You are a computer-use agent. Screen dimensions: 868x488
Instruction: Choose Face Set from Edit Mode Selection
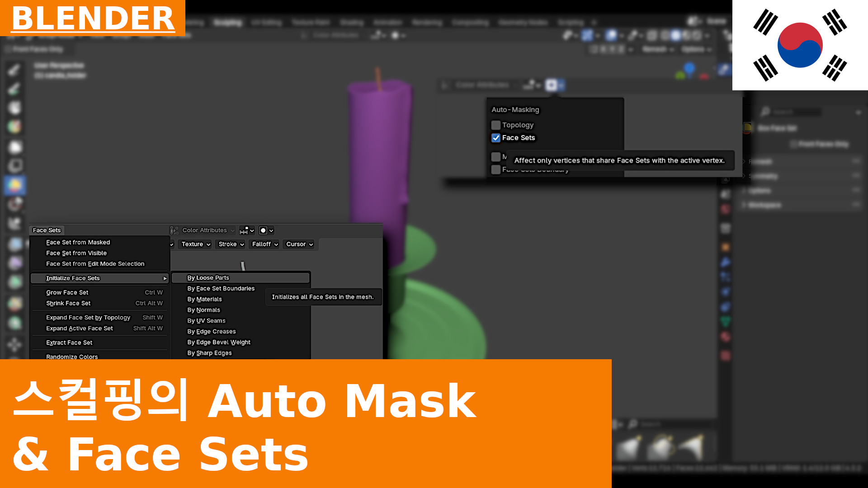coord(99,264)
